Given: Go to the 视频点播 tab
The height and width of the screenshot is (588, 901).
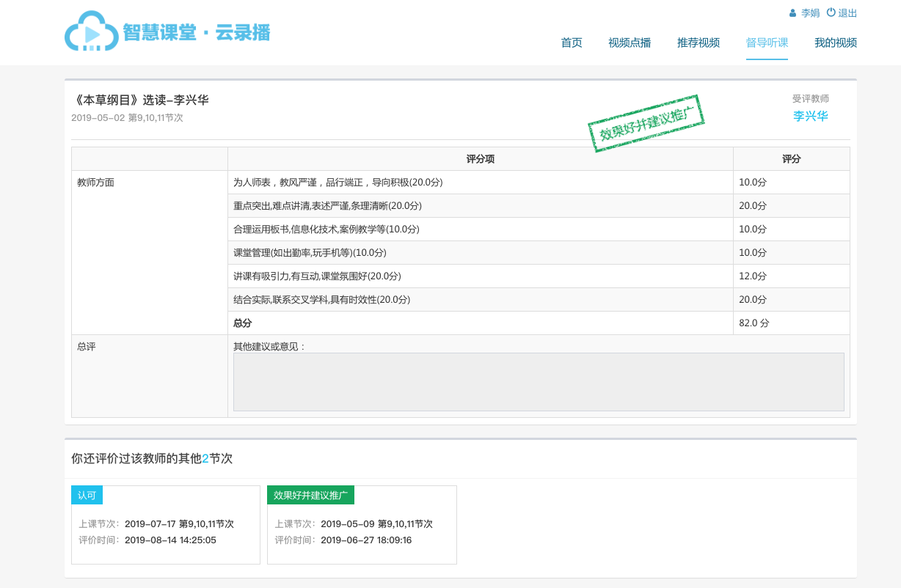Looking at the screenshot, I should [x=630, y=43].
